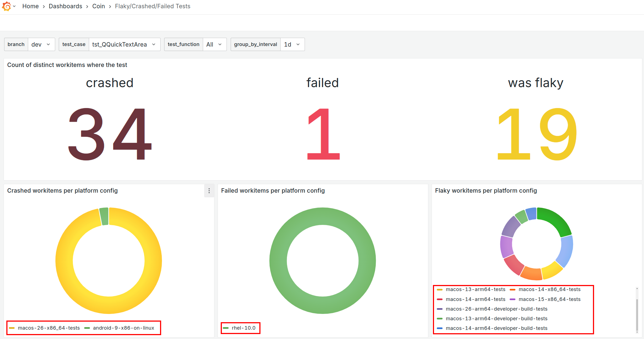Open the group_by_interval 1d dropdown

292,44
